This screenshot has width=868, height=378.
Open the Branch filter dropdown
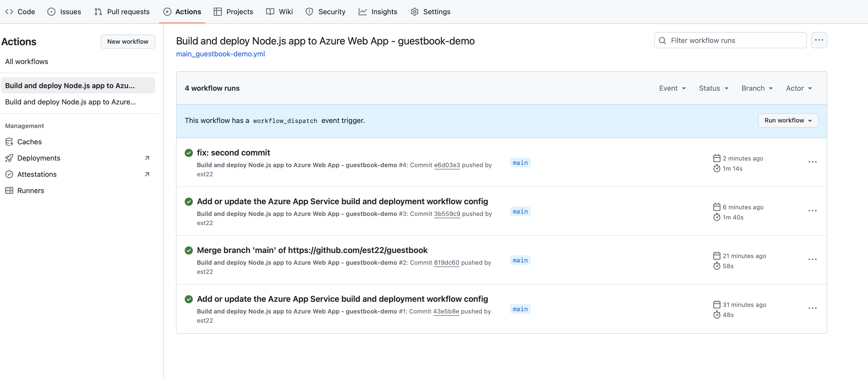click(757, 88)
